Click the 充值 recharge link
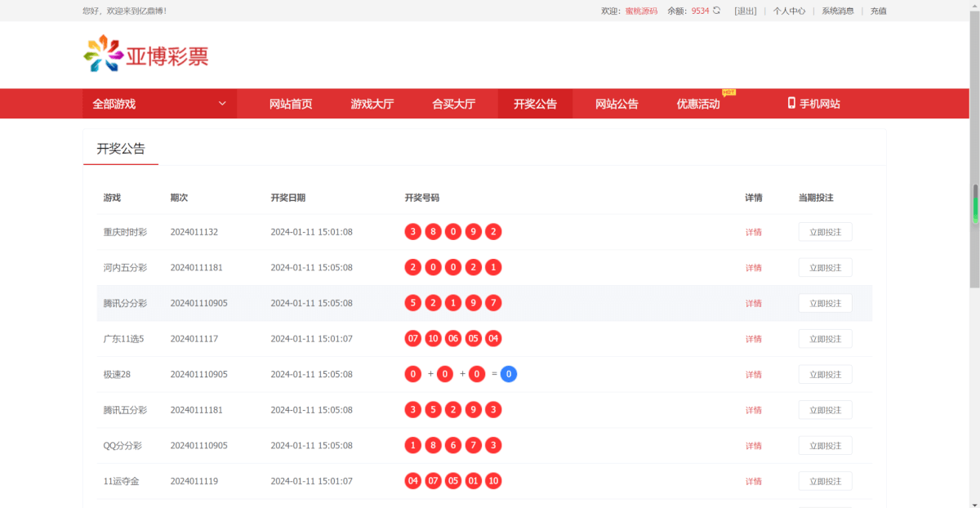The height and width of the screenshot is (508, 980). tap(878, 11)
